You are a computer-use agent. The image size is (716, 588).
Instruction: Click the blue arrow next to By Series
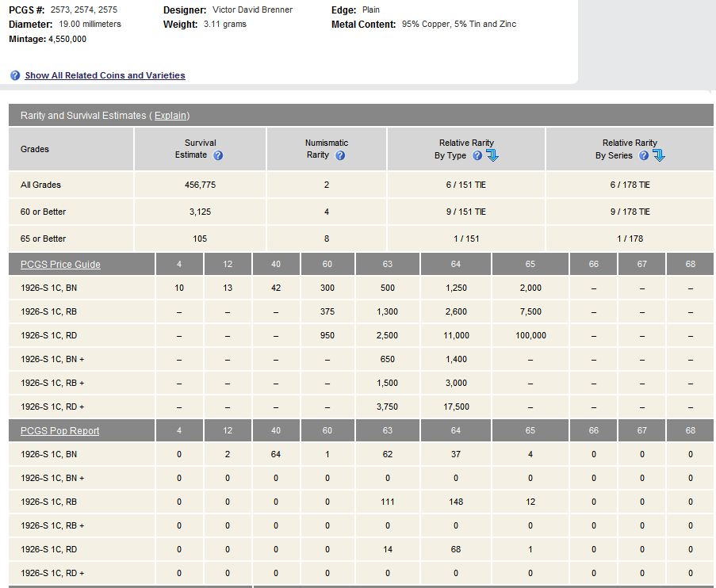coord(659,155)
